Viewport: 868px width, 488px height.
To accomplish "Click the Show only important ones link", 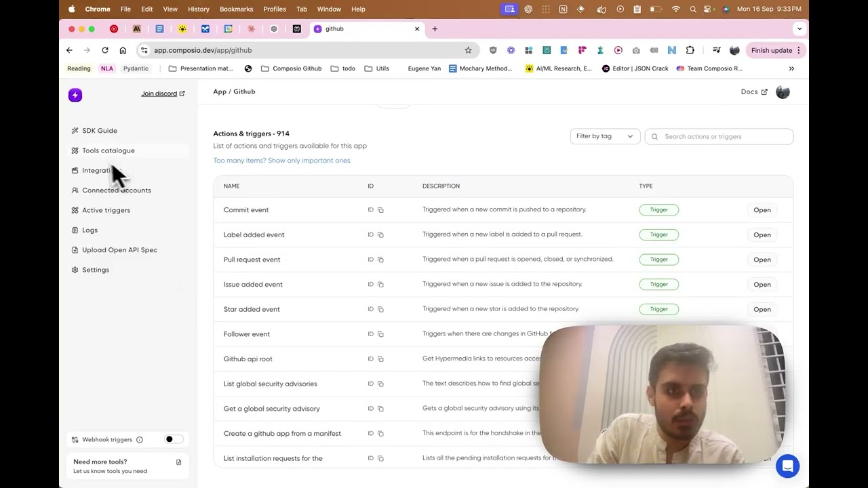I will coord(309,161).
